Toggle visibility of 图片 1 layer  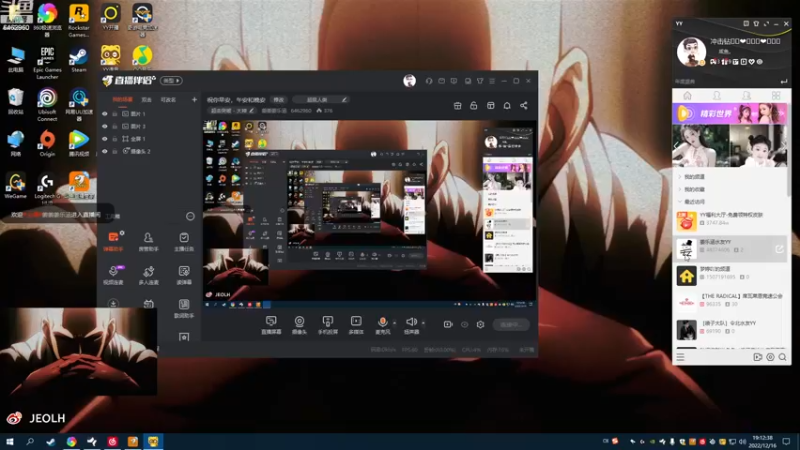105,114
